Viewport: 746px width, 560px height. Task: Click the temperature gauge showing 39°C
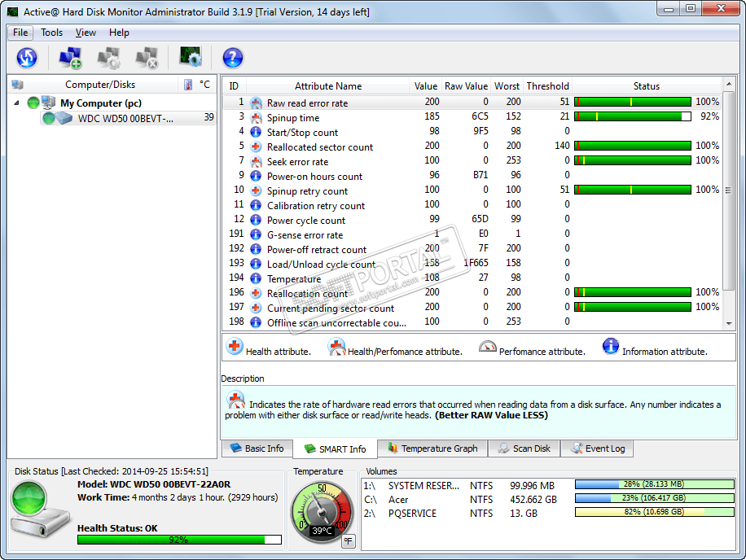pyautogui.click(x=322, y=513)
